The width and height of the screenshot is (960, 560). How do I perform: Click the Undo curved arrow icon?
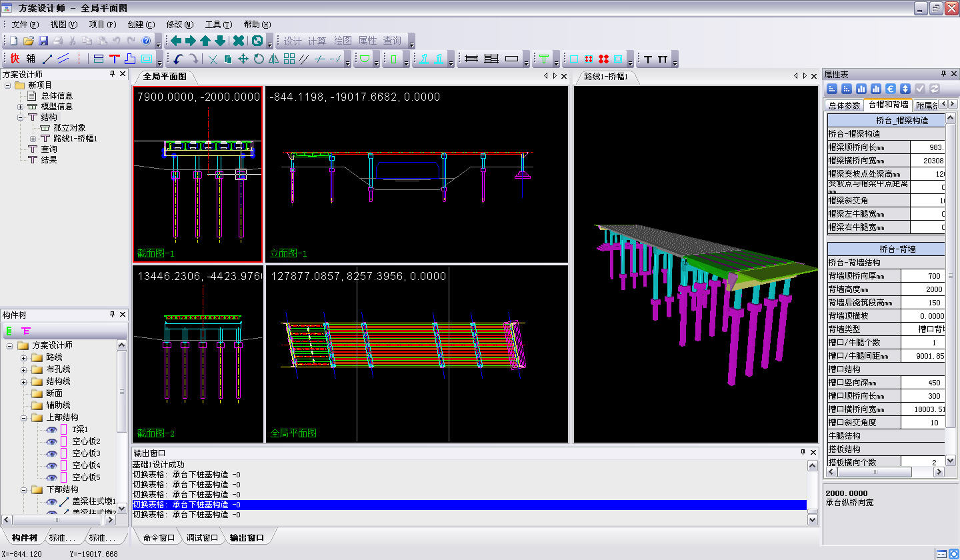(x=178, y=59)
